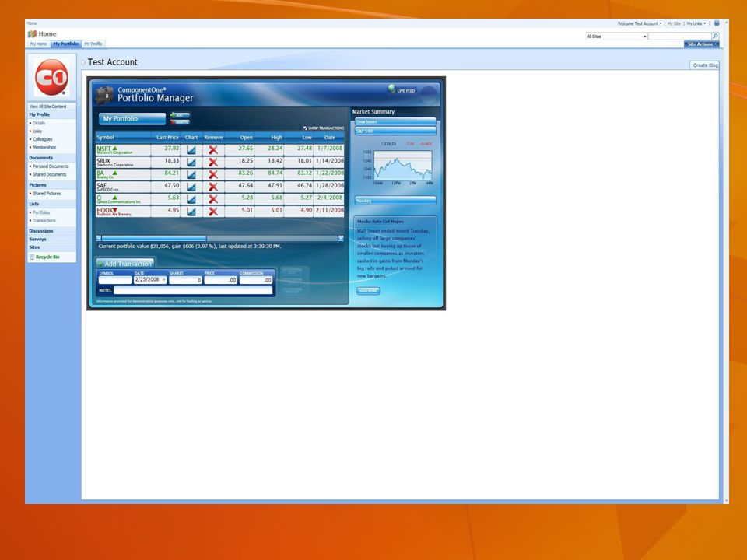Expand the Dow Jones section
The image size is (747, 560).
pos(395,122)
